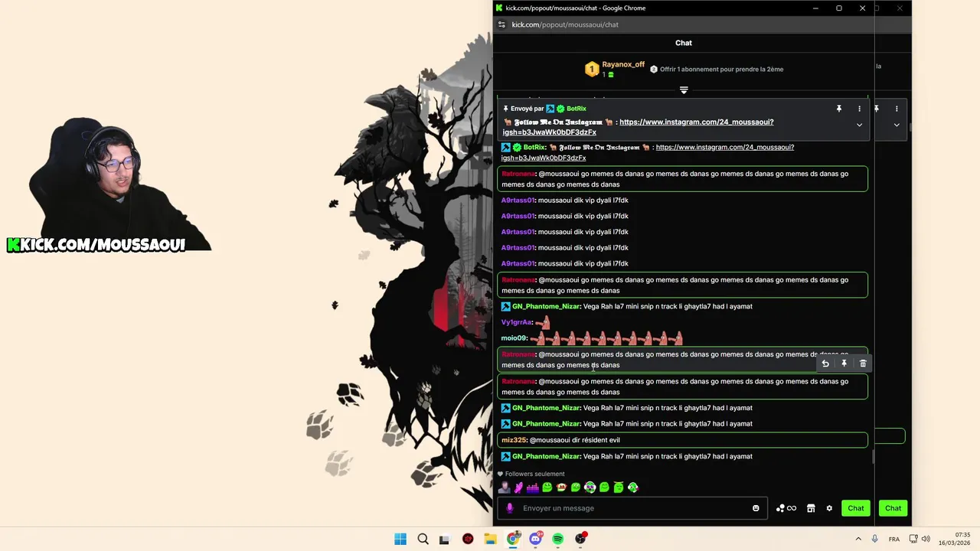Viewport: 980px width, 551px height.
Task: Expand the chevron in the background window
Action: pyautogui.click(x=897, y=125)
